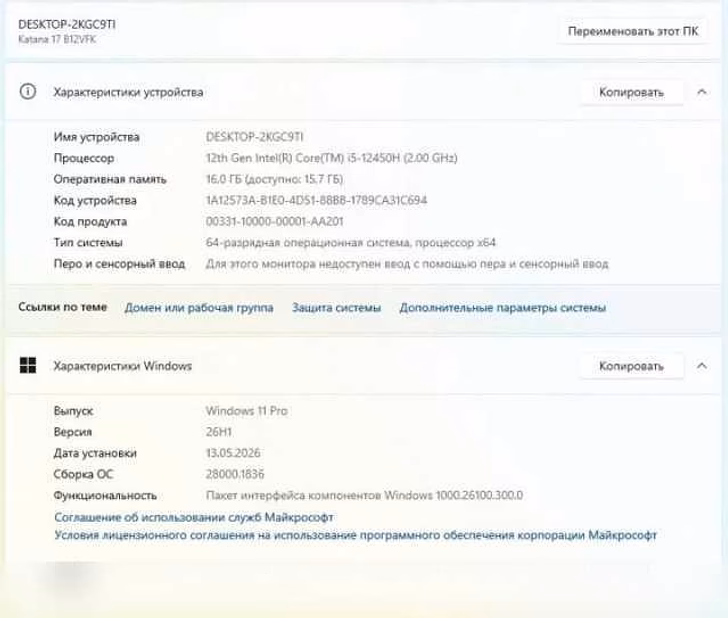The height and width of the screenshot is (618, 728).
Task: Click the Перо и сенсорный ввод label
Action: coord(119,264)
